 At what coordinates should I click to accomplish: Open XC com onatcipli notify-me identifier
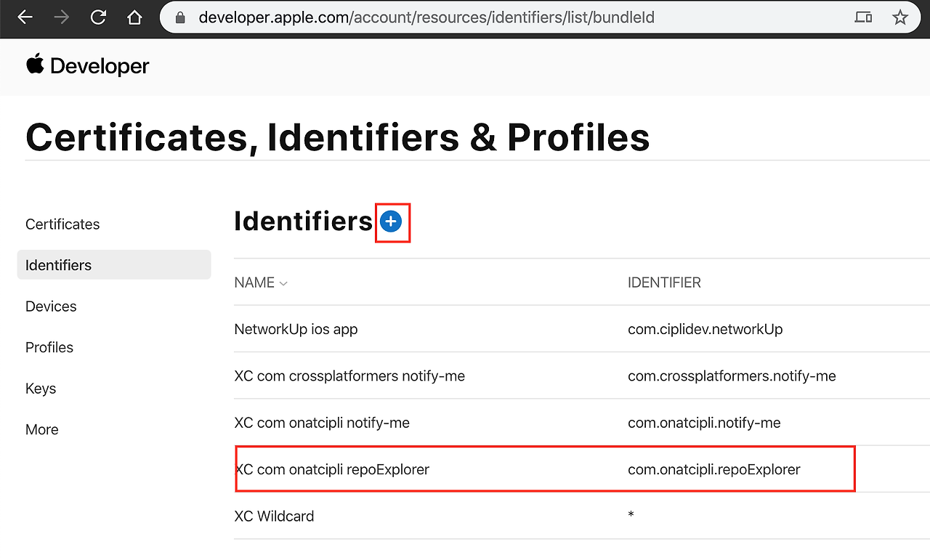point(322,423)
